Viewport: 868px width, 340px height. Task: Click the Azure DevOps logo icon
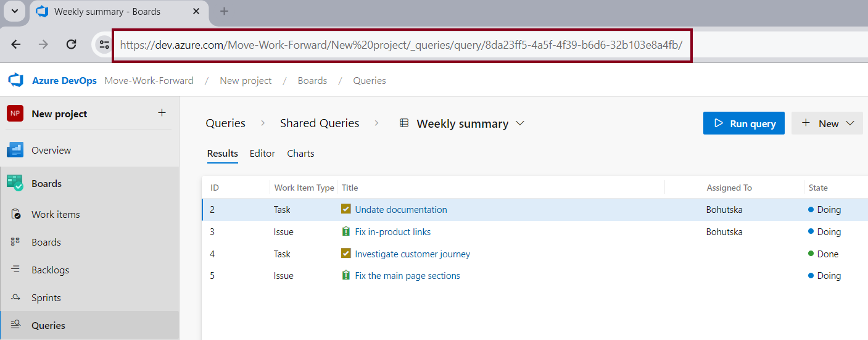(15, 80)
